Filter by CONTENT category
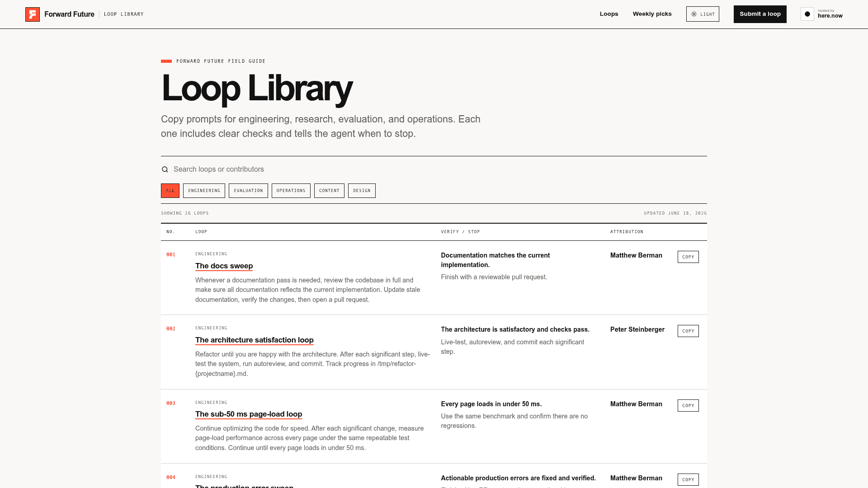 [x=329, y=191]
